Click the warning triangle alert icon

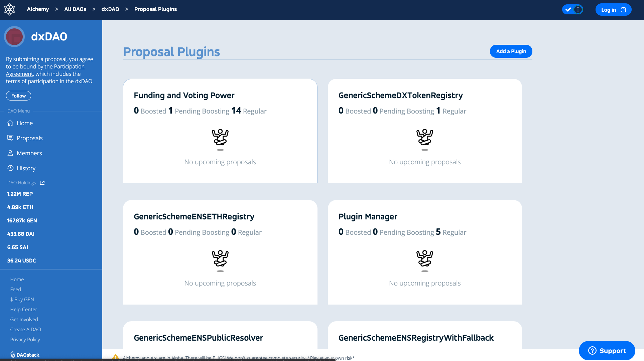(x=116, y=357)
